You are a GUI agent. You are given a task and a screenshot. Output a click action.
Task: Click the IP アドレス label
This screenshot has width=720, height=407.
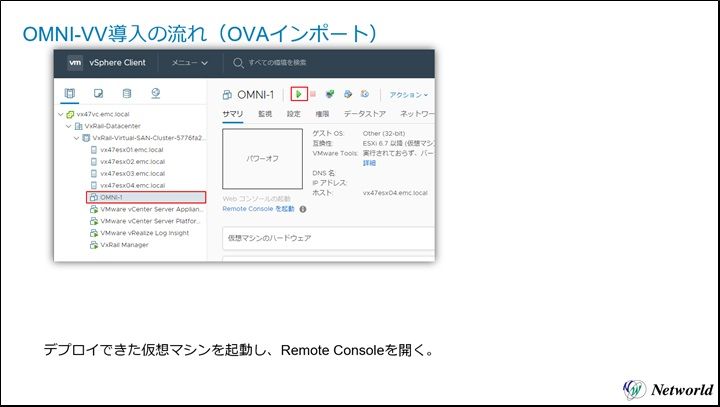pos(329,183)
